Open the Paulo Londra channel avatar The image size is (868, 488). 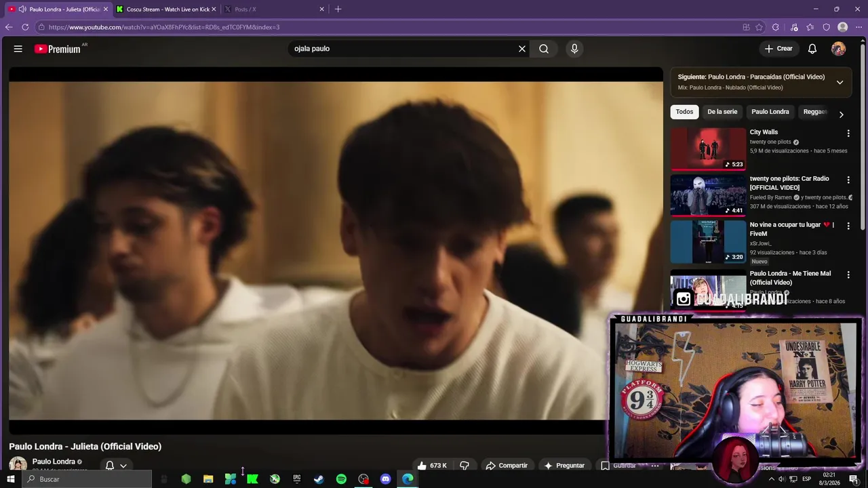18,464
